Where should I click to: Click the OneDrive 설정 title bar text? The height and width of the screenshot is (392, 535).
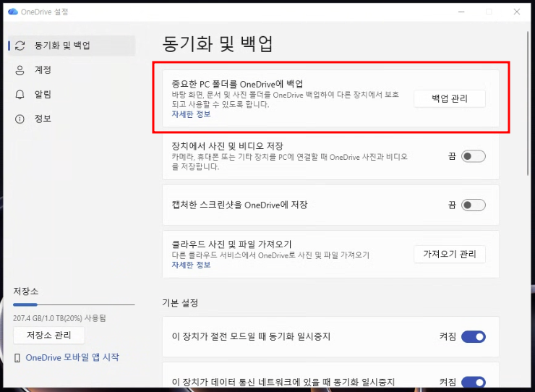click(44, 12)
